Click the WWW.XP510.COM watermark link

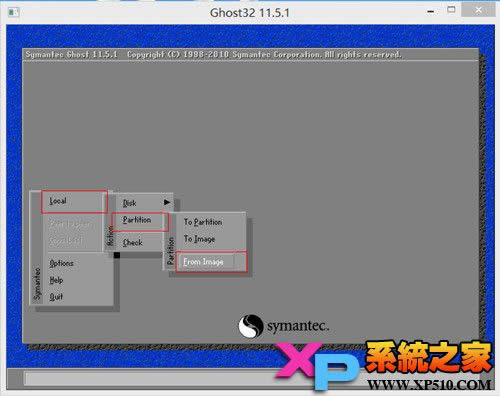429,385
